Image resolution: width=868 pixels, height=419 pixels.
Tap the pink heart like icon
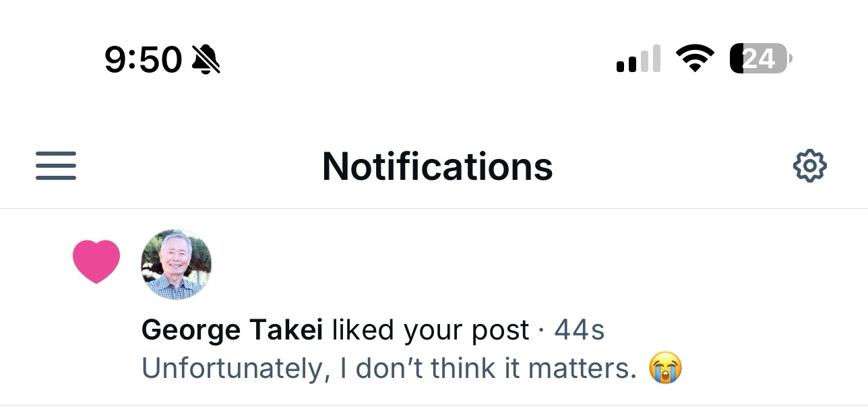click(96, 261)
